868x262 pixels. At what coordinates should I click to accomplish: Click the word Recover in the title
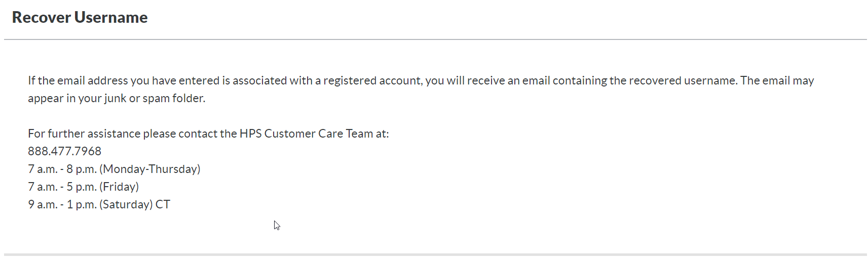pos(42,18)
